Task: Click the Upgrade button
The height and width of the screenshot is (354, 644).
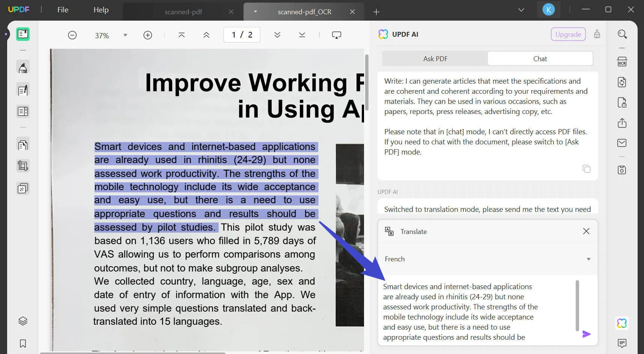Action: click(x=568, y=34)
